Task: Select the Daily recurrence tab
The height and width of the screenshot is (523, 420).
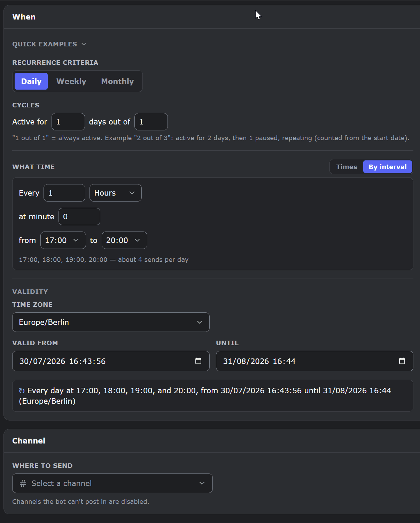Action: pyautogui.click(x=31, y=81)
